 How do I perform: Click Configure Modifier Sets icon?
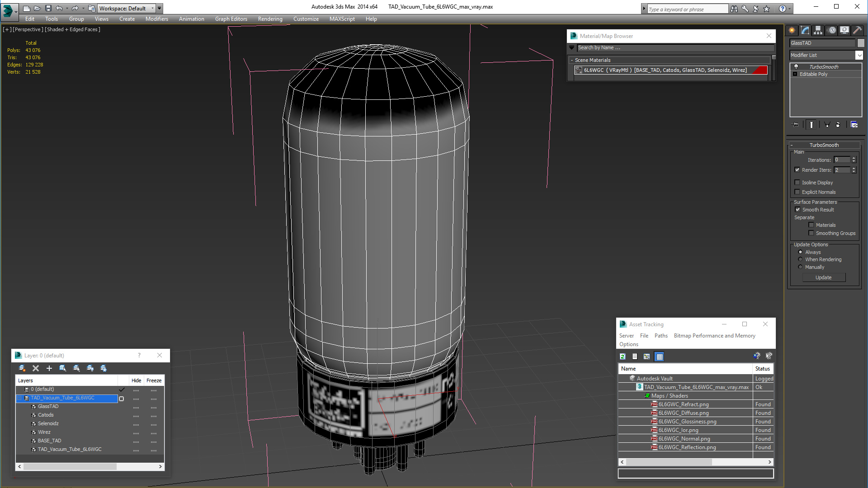(854, 125)
